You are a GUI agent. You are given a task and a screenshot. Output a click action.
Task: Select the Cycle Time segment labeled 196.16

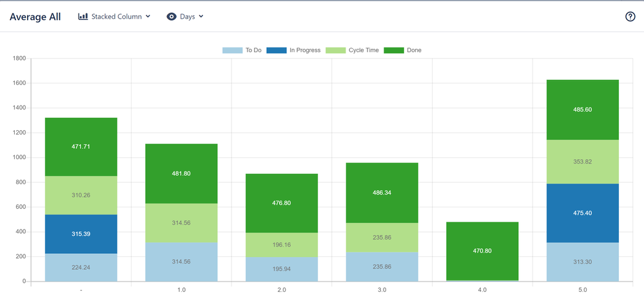(282, 245)
